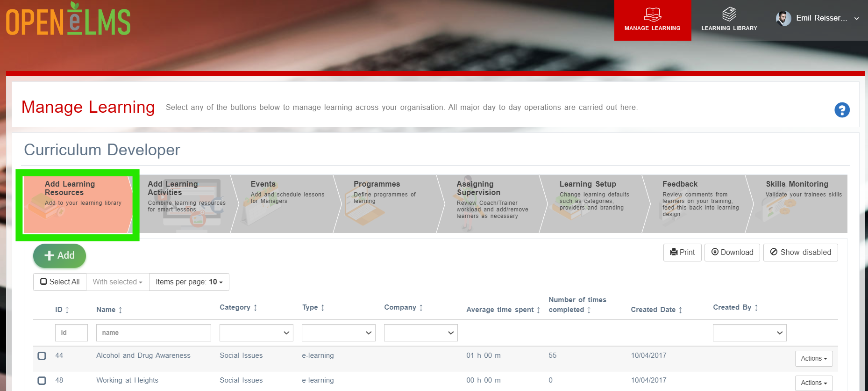Image resolution: width=868 pixels, height=391 pixels.
Task: Open the Company filter dropdown
Action: [421, 333]
